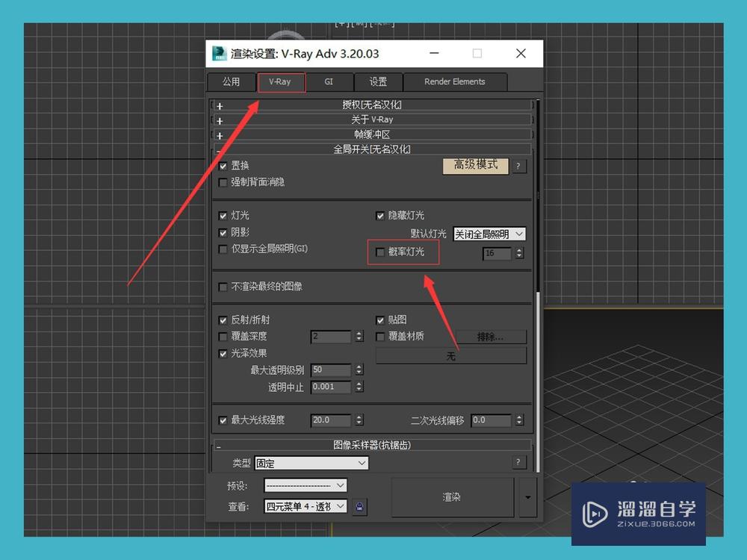Click the 无 override material slot

[x=450, y=356]
